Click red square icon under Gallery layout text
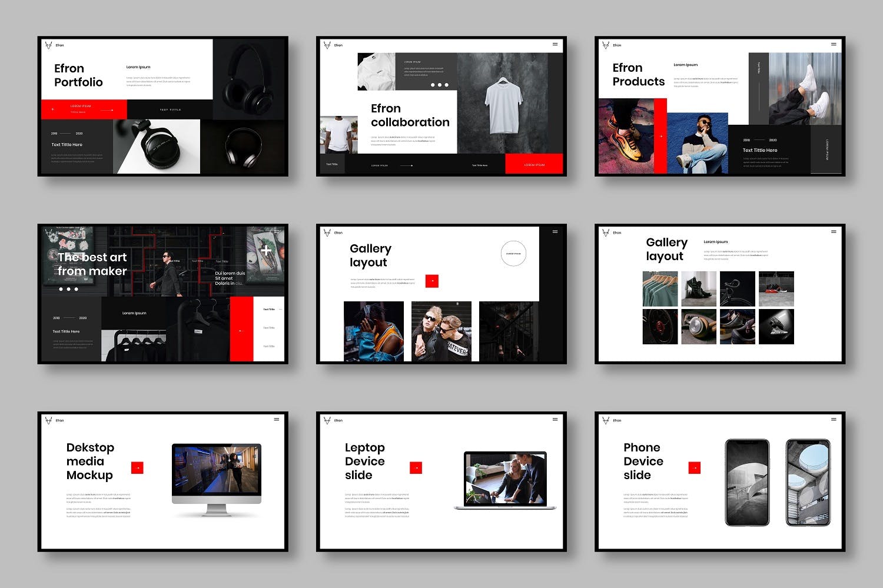 pos(432,281)
